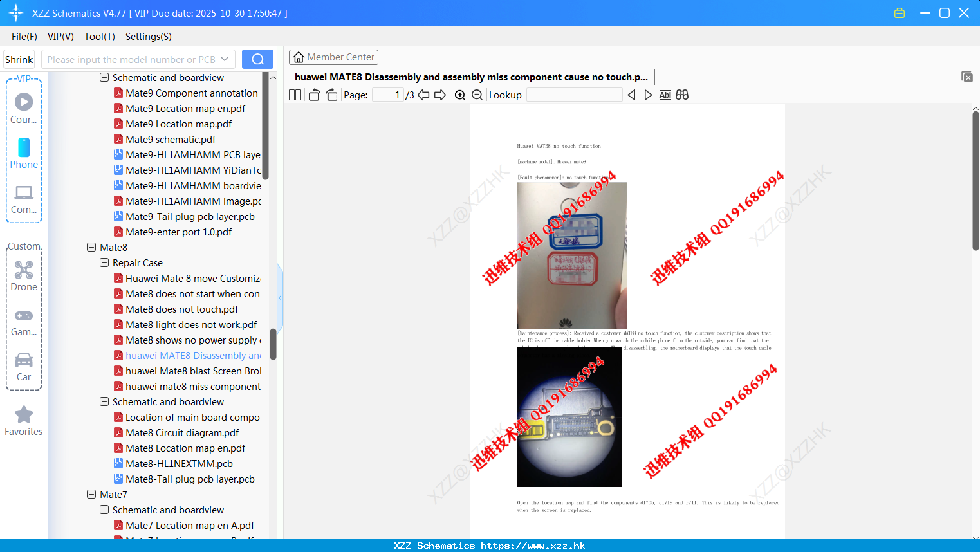The width and height of the screenshot is (980, 552).
Task: Select the Computer category in sidebar
Action: point(24,199)
